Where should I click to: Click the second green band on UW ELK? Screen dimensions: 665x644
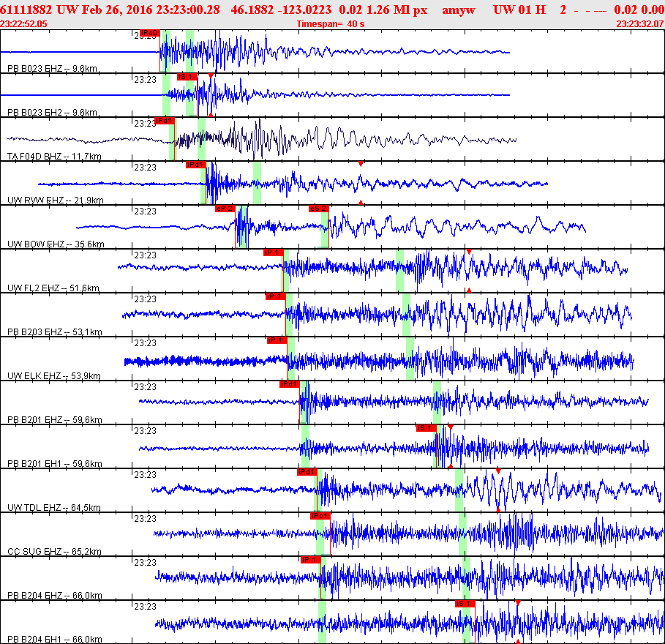click(x=410, y=359)
